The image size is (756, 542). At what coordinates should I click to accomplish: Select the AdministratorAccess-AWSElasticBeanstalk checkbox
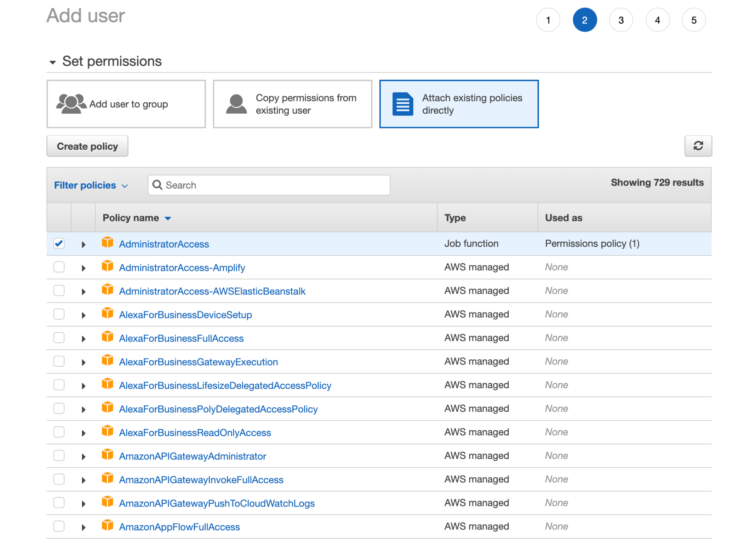pyautogui.click(x=59, y=291)
